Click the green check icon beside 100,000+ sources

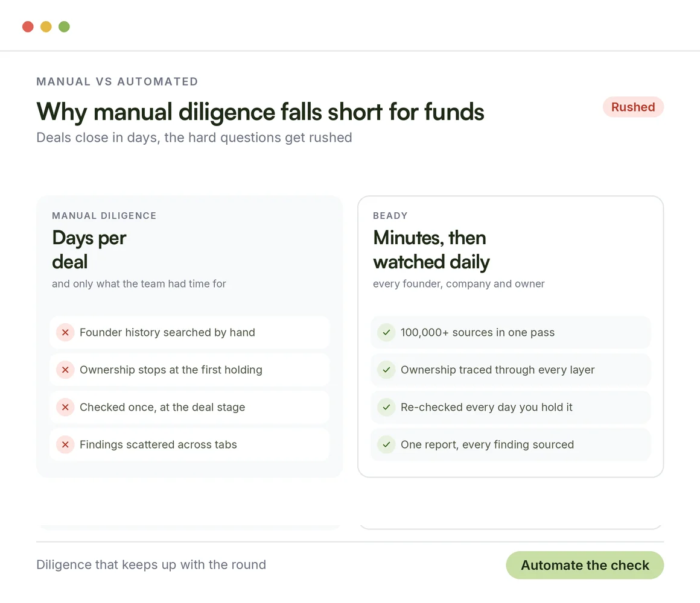(x=386, y=332)
